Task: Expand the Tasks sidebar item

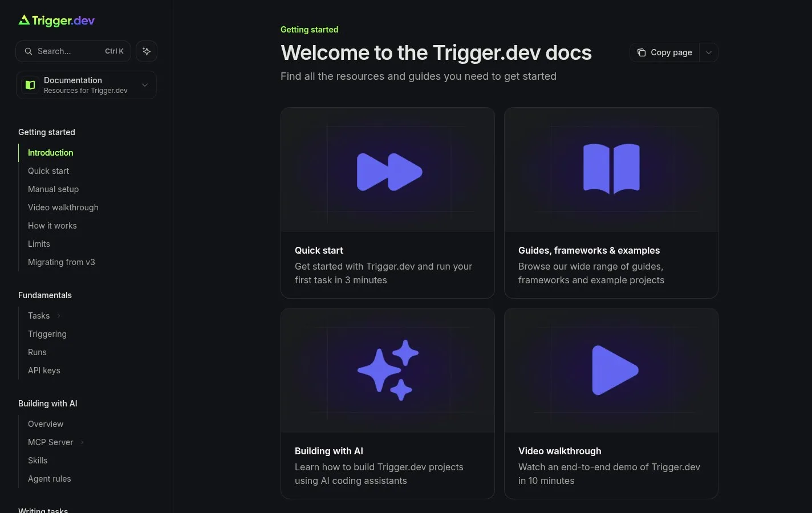Action: tap(59, 316)
